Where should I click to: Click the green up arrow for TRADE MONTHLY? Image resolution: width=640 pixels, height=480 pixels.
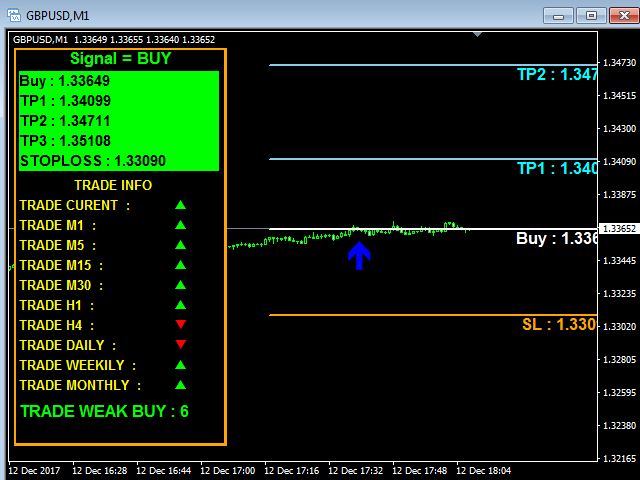pyautogui.click(x=180, y=385)
